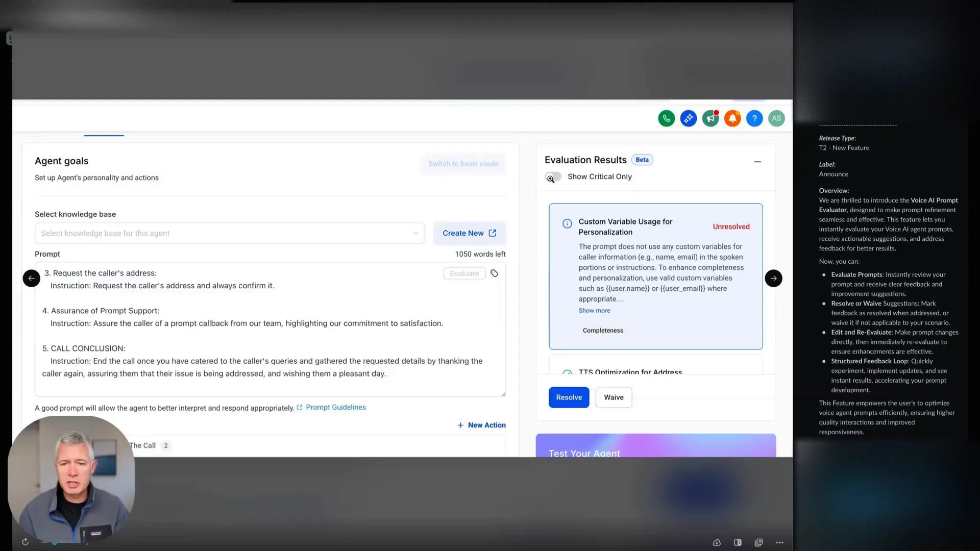
Task: Click the Completeness tag
Action: click(x=603, y=331)
